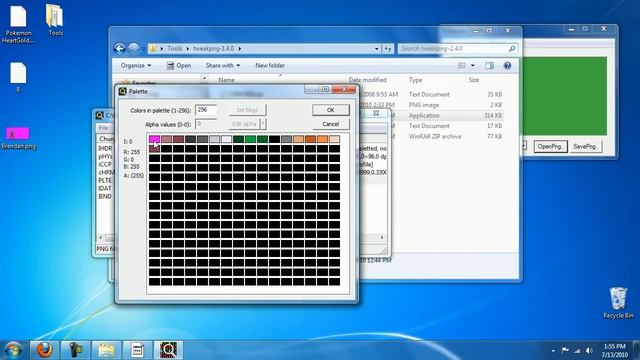Select the IHDR chunk row
Screen dimensions: 640x360
pyautogui.click(x=105, y=149)
